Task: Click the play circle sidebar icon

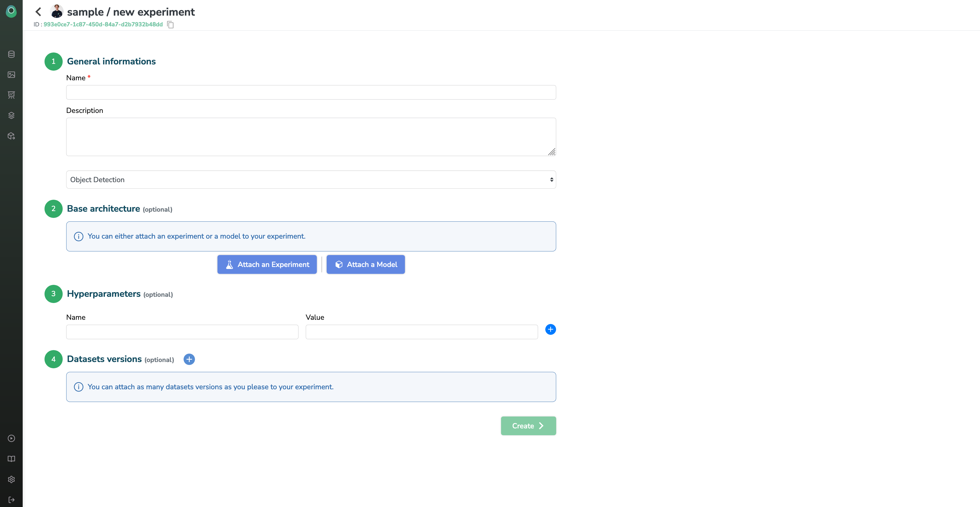Action: click(11, 439)
